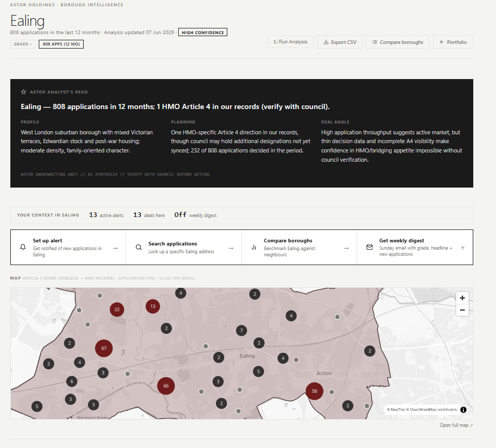Click the 808 APPS (12 MO) badge
Image resolution: width=496 pixels, height=448 pixels.
tap(61, 44)
